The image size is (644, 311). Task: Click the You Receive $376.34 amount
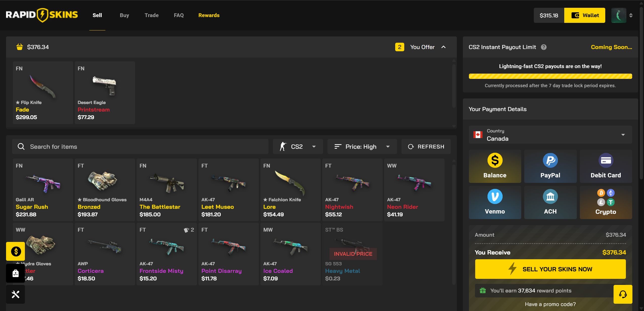(614, 252)
